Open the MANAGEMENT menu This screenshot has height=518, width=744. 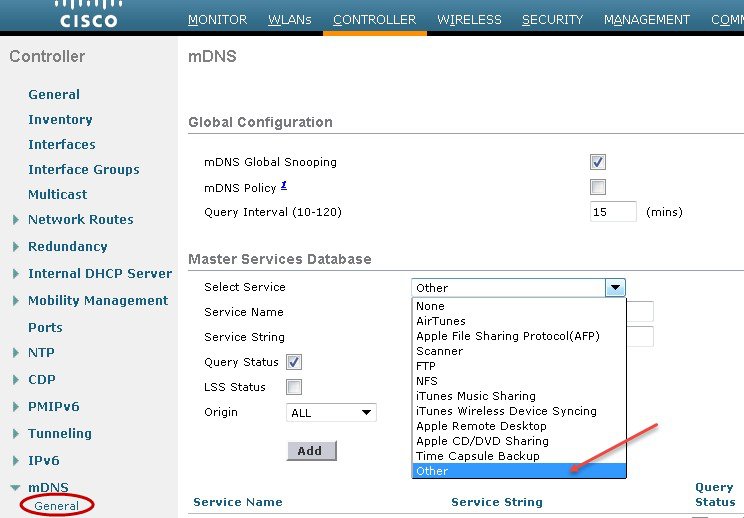pyautogui.click(x=647, y=19)
